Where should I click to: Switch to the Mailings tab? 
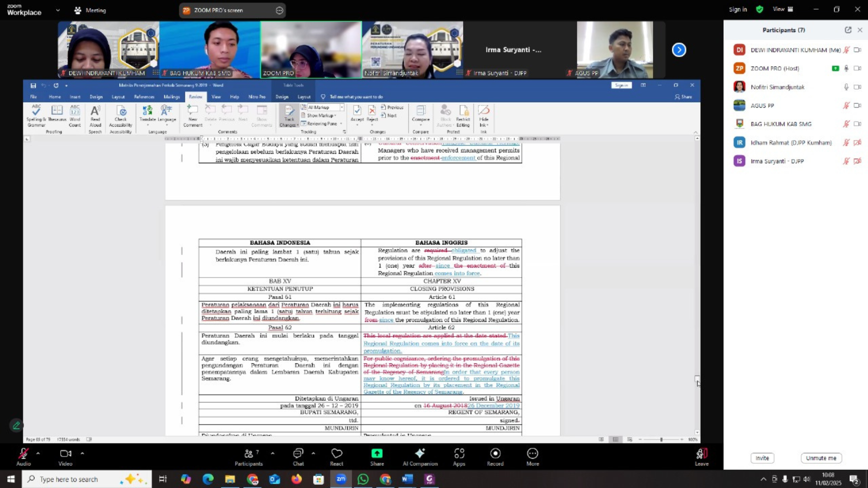pyautogui.click(x=172, y=97)
